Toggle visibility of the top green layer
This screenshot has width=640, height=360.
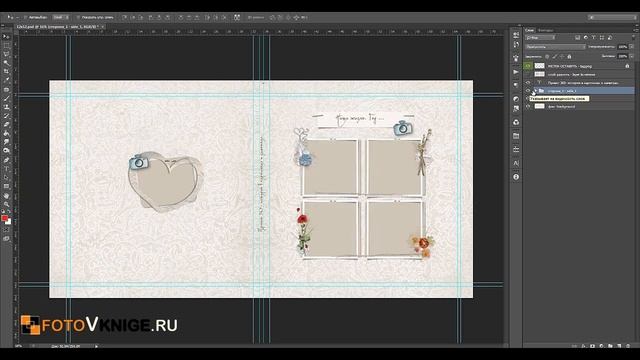click(x=528, y=66)
